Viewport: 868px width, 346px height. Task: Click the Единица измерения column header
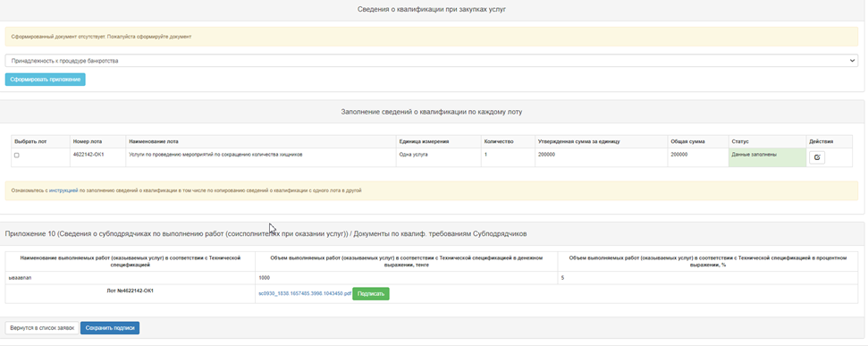(424, 142)
